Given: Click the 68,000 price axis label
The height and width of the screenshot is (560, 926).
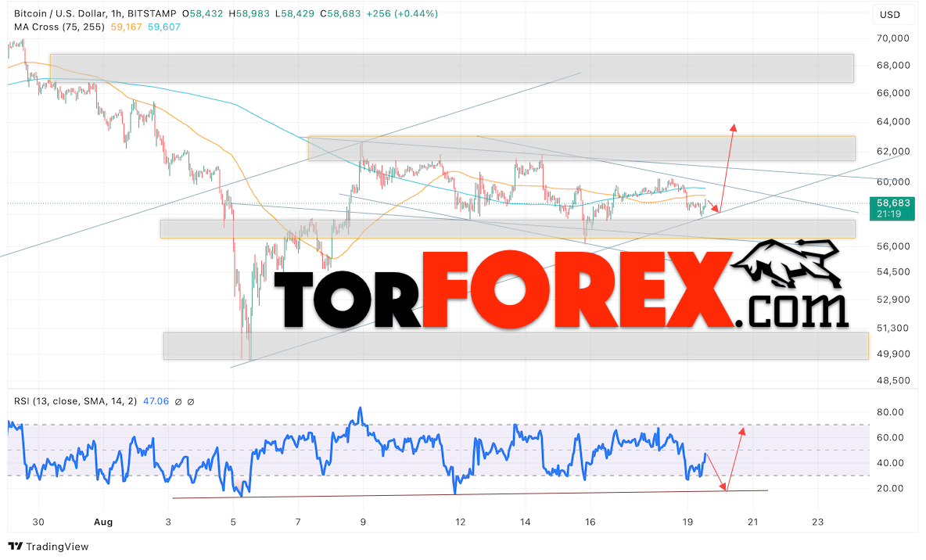Looking at the screenshot, I should [x=893, y=66].
